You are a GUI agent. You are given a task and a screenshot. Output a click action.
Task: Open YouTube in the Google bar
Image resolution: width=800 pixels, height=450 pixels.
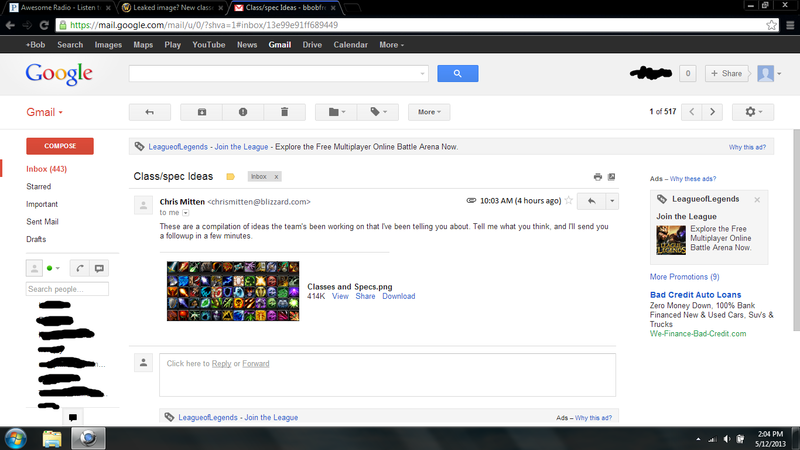click(x=209, y=45)
